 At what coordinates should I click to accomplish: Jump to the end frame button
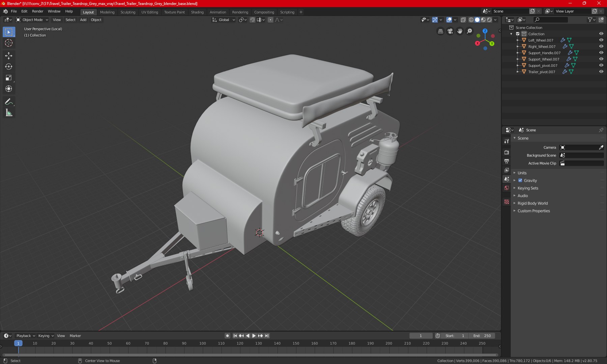pos(267,336)
